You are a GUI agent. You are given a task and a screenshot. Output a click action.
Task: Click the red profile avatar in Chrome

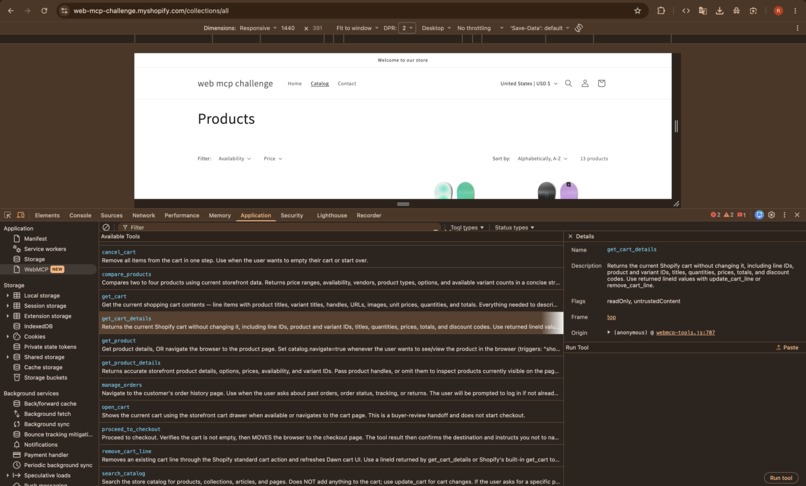coord(778,10)
